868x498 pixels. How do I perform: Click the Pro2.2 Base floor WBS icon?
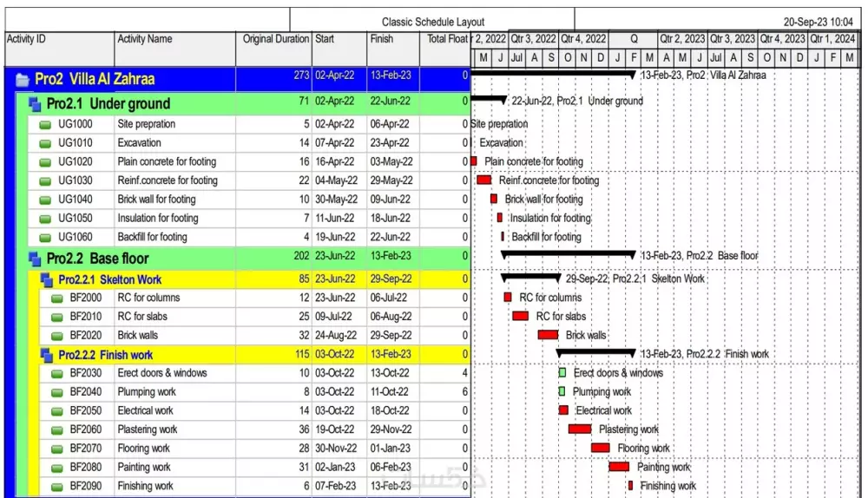coord(35,259)
